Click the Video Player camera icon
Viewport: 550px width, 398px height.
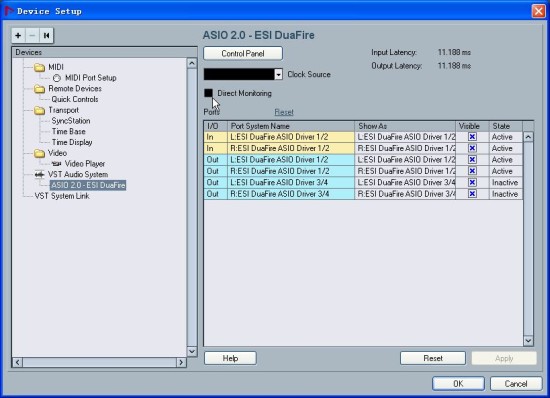[56, 164]
